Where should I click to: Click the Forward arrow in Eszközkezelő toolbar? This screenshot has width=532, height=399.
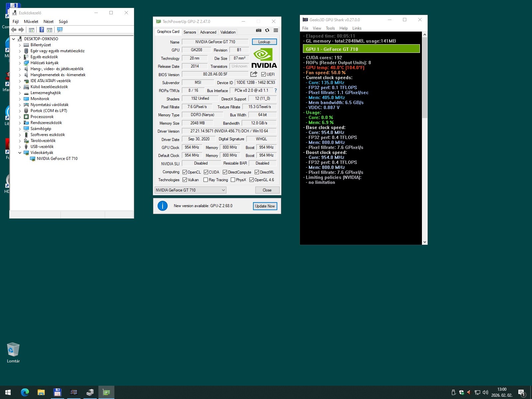tap(21, 30)
